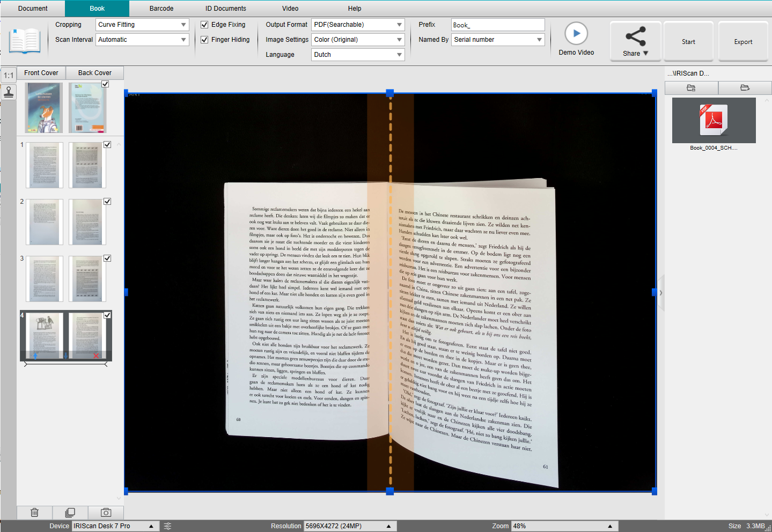Click the camera capture icon
The width and height of the screenshot is (772, 532).
tap(106, 512)
